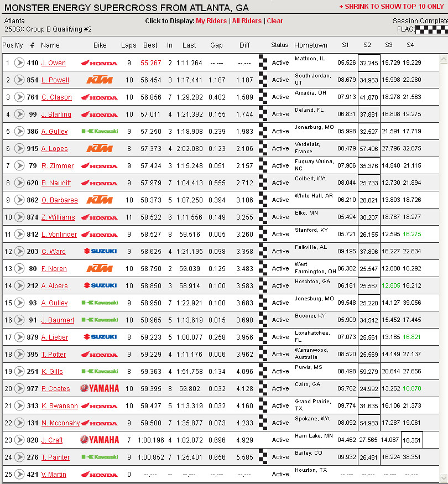This screenshot has width=448, height=484.
Task: Click the arrow icon beside rider 386
Action: 19,131
